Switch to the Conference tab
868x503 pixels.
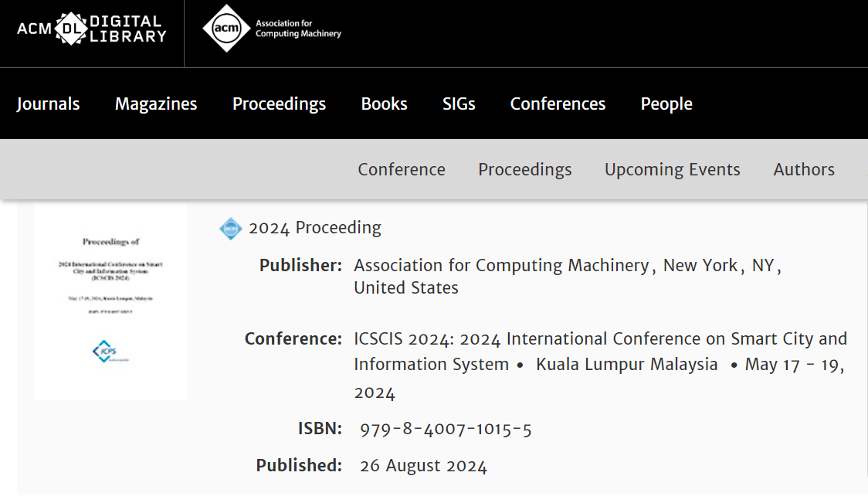(402, 169)
